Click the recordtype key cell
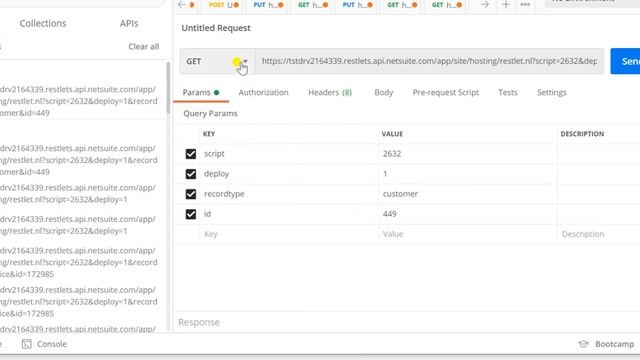The width and height of the screenshot is (640, 360). point(289,194)
